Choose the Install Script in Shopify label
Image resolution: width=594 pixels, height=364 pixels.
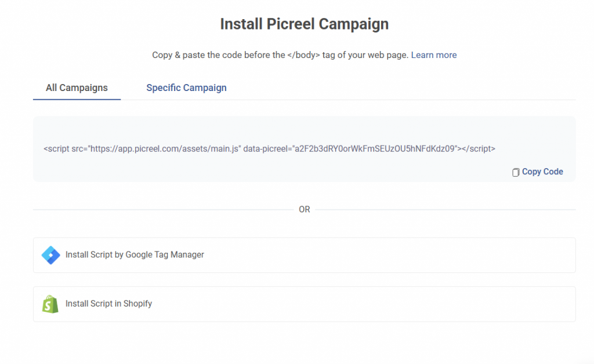coord(108,304)
